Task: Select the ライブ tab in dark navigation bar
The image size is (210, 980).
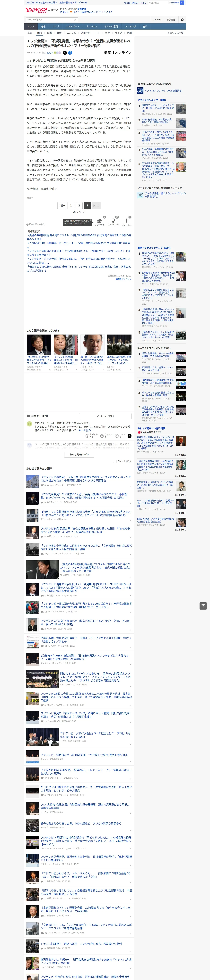Action: coord(56,27)
